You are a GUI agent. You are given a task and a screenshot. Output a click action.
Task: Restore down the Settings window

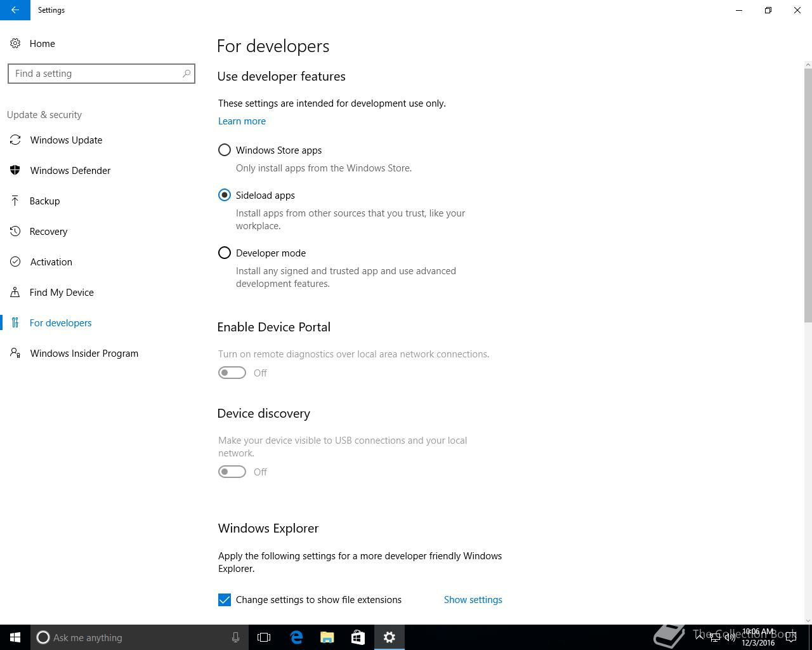pos(768,10)
